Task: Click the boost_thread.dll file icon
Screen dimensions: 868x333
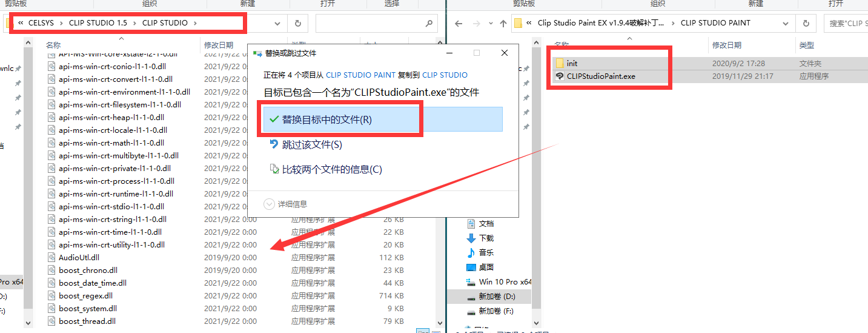Action: click(x=51, y=321)
